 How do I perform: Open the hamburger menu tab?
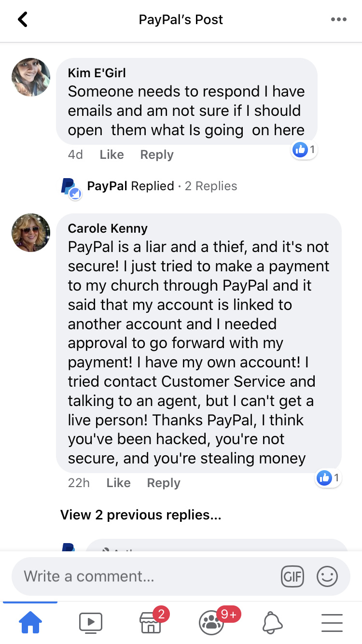[x=332, y=623]
